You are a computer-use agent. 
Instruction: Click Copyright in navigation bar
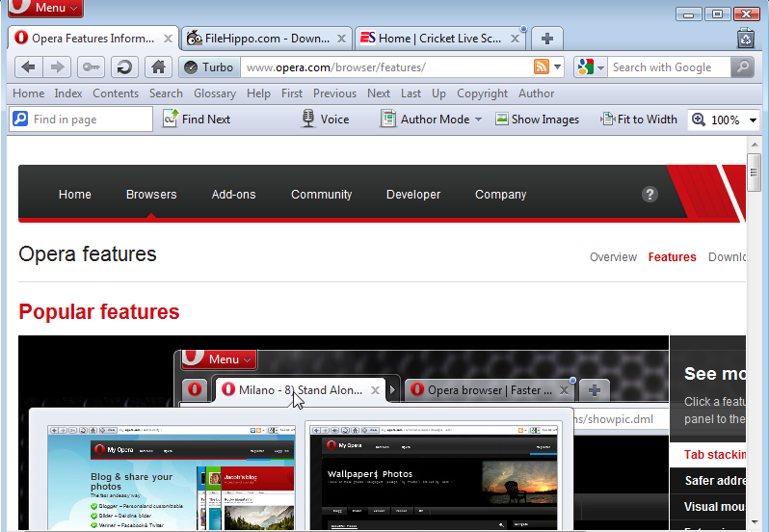click(482, 93)
